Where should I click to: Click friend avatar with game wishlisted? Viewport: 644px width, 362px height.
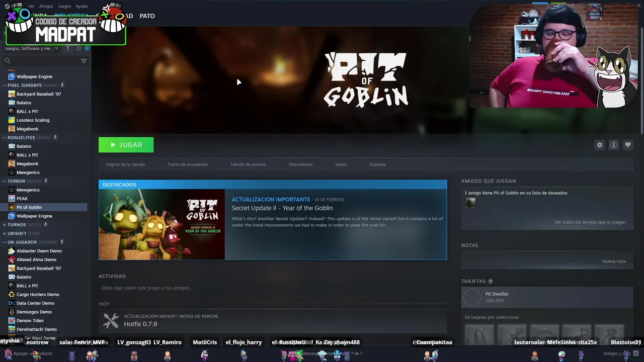[470, 203]
